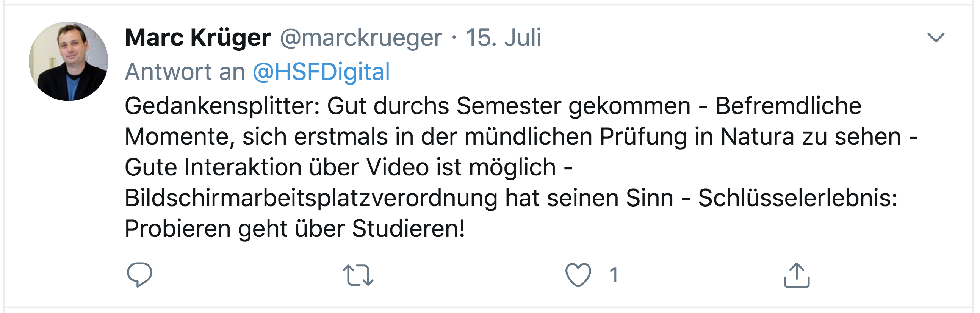Click the 'Antwort an' reply label
Viewport: 980px width, 313px height.
click(185, 72)
